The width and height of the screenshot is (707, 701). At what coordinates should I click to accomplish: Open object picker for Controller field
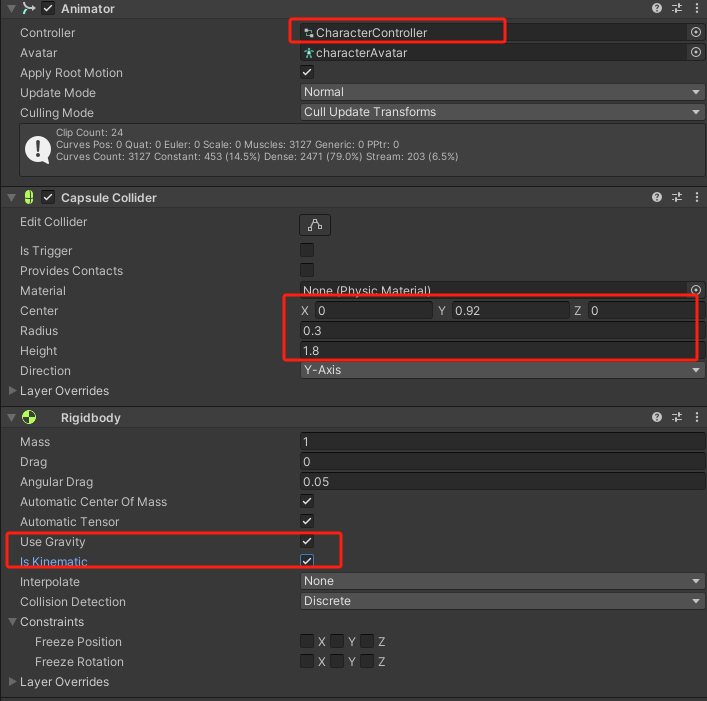[696, 32]
